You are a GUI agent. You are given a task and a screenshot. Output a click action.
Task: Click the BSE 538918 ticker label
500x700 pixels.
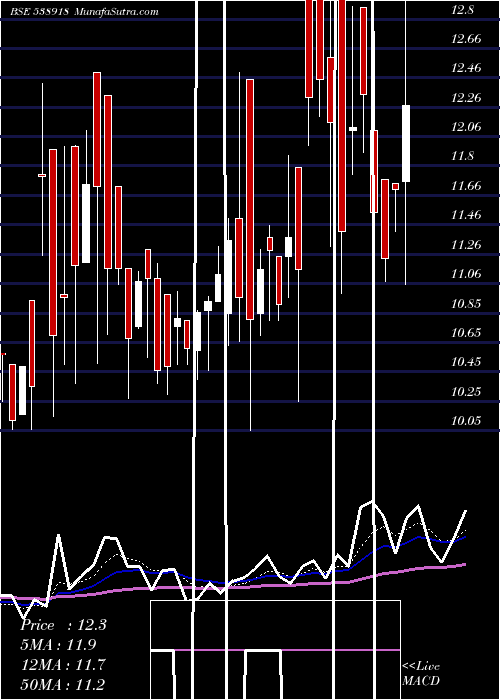tap(40, 11)
